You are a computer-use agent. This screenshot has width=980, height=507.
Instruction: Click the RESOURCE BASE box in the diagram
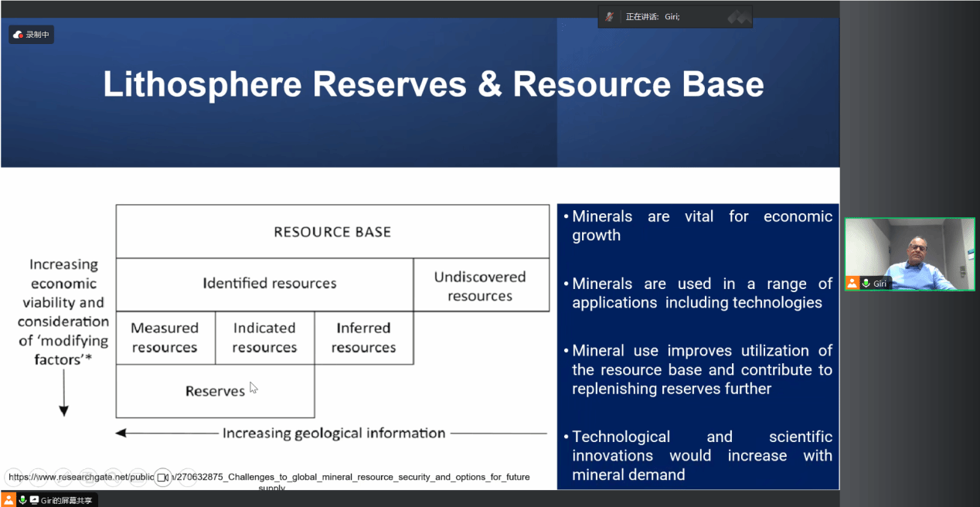(x=332, y=232)
